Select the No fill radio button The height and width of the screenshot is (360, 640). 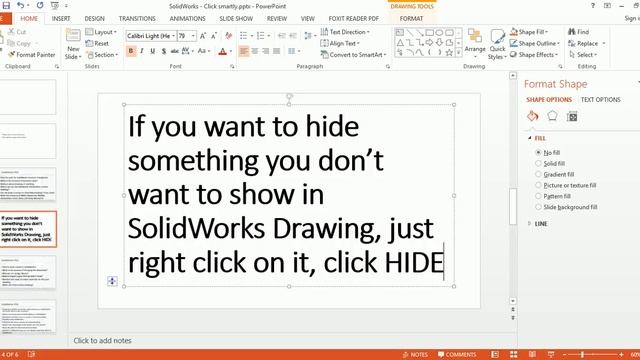click(538, 152)
